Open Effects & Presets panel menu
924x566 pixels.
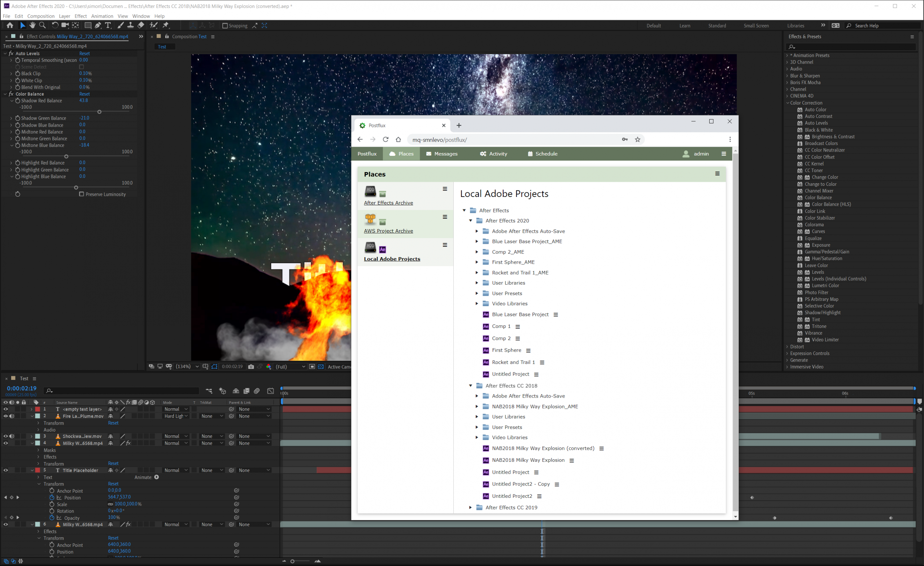tap(912, 37)
